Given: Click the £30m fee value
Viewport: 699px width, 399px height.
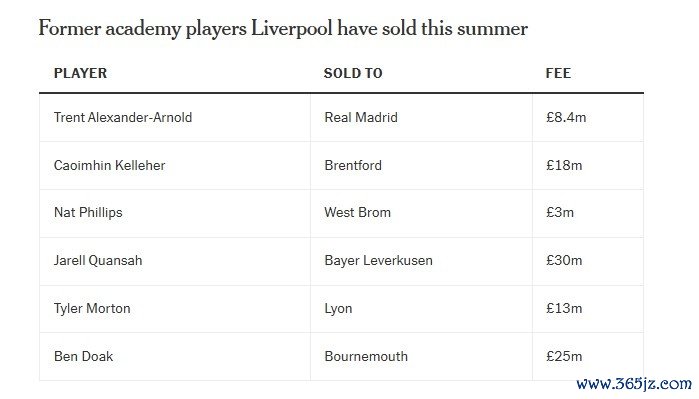Looking at the screenshot, I should 564,260.
